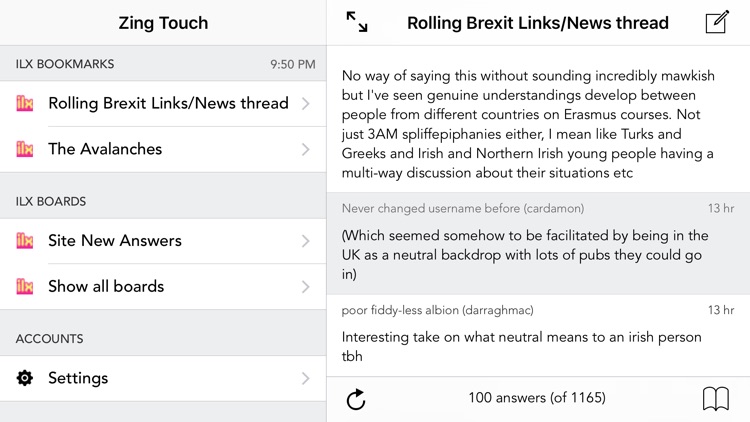
Task: Tap the compose new post icon
Action: (717, 22)
